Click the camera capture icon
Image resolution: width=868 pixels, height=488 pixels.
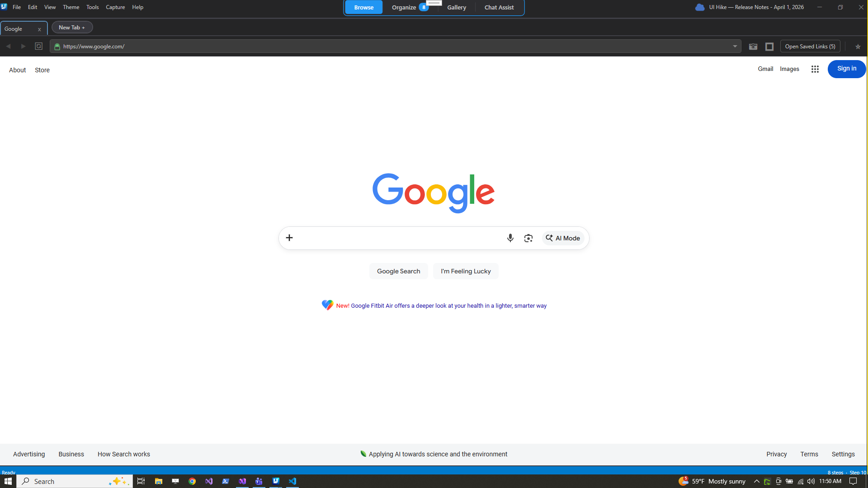[753, 47]
